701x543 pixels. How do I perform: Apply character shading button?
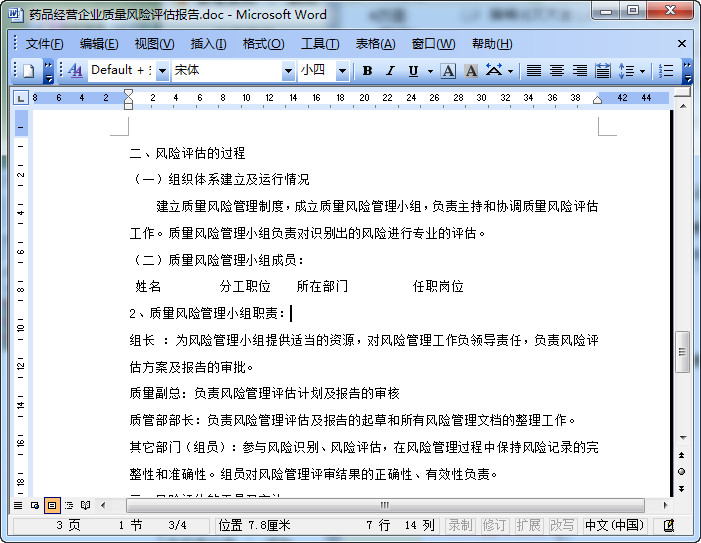coord(471,71)
